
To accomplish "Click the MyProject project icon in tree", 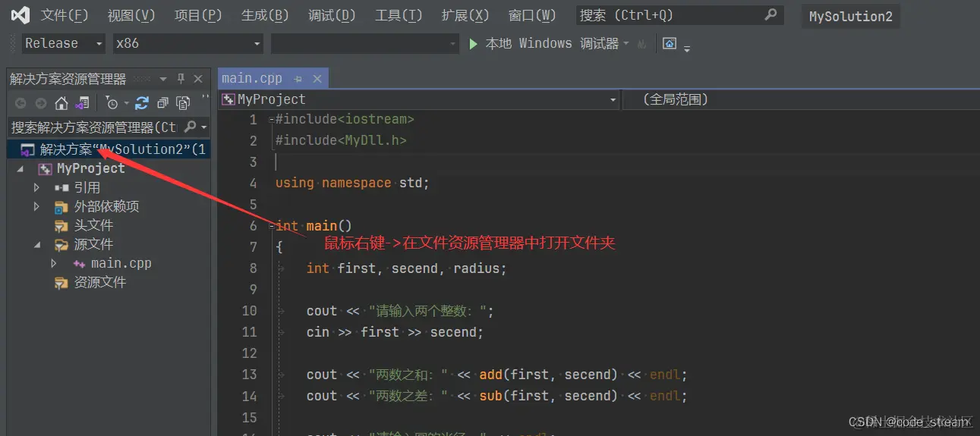I will pos(46,168).
